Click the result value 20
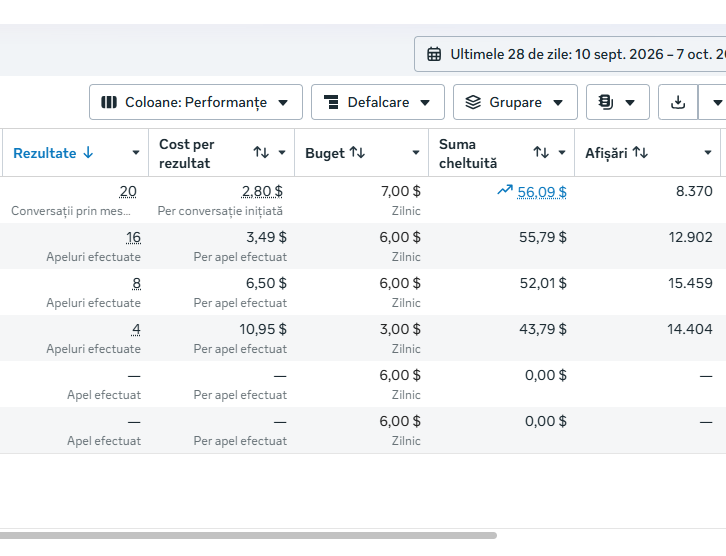The height and width of the screenshot is (556, 726). [128, 191]
